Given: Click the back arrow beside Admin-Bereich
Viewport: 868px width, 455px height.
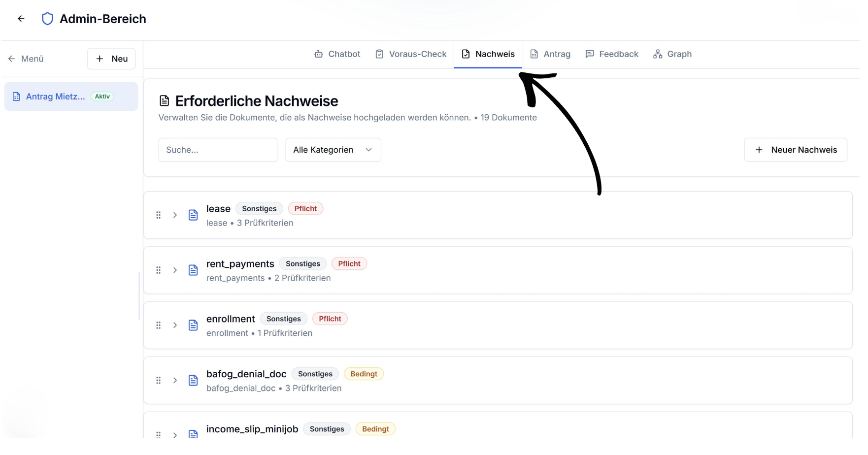Looking at the screenshot, I should pyautogui.click(x=21, y=19).
